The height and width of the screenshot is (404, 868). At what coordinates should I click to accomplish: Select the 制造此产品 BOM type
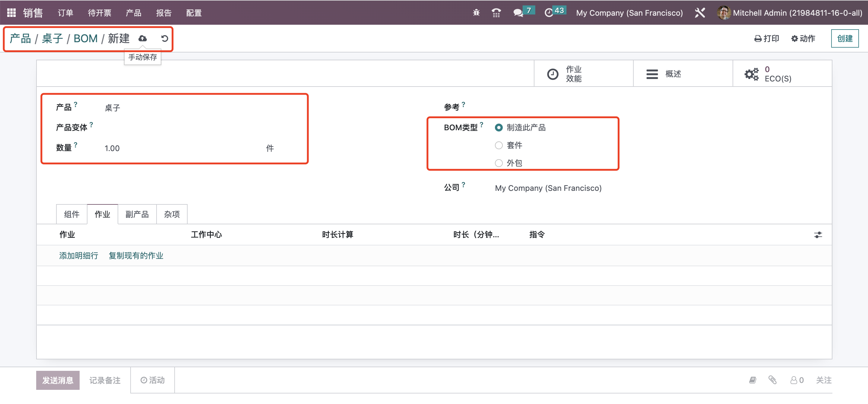point(498,128)
